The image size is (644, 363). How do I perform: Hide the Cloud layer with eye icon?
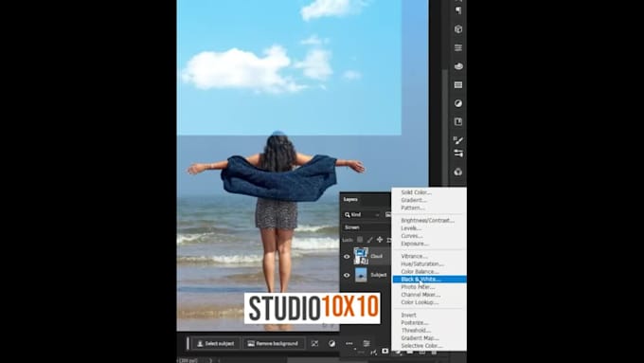click(x=347, y=257)
